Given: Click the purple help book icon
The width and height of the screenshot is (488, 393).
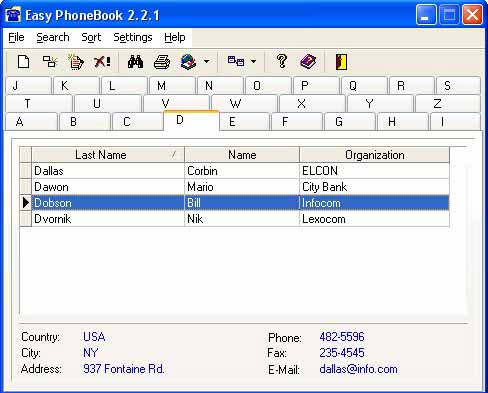Looking at the screenshot, I should coord(308,62).
